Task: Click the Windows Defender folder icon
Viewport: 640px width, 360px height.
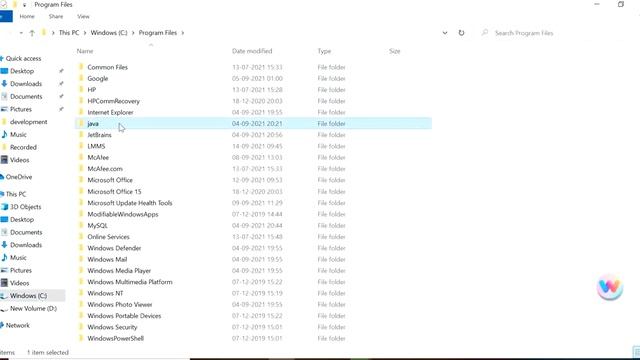Action: coord(81,248)
